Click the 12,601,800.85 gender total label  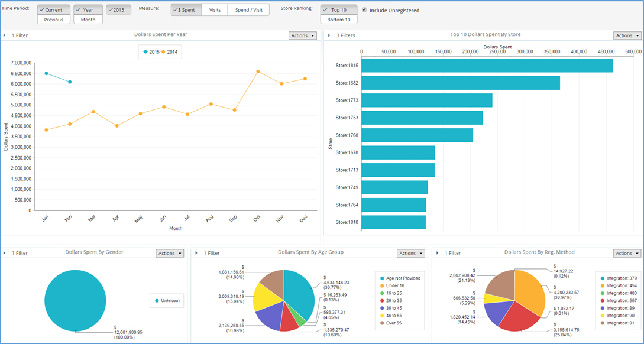pos(128,332)
